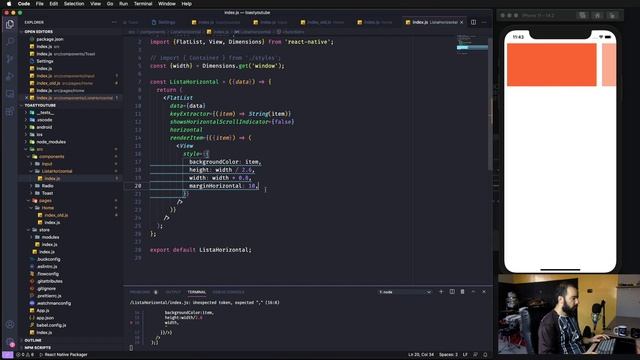Open Accounts menu in activity bar
This screenshot has width=640, height=360.
10,324
